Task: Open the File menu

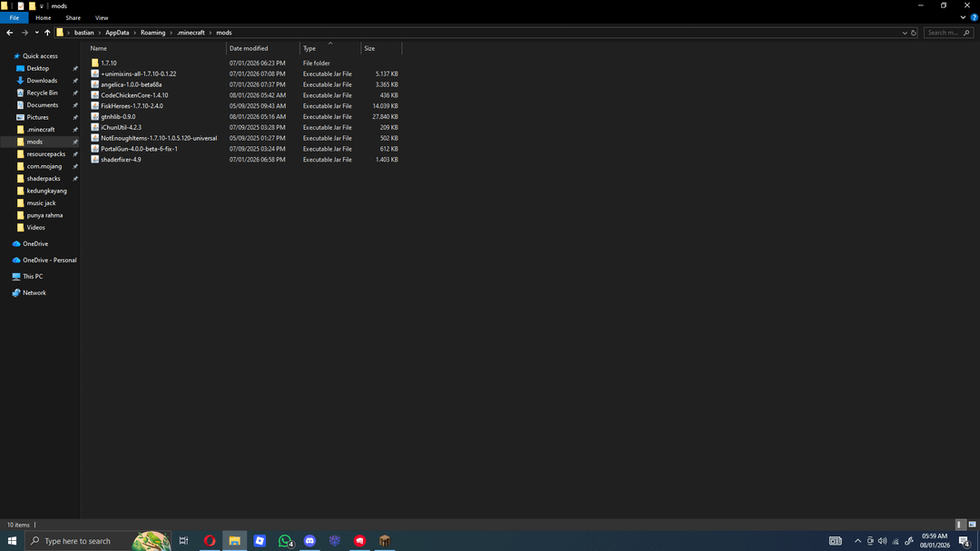Action: [x=14, y=17]
